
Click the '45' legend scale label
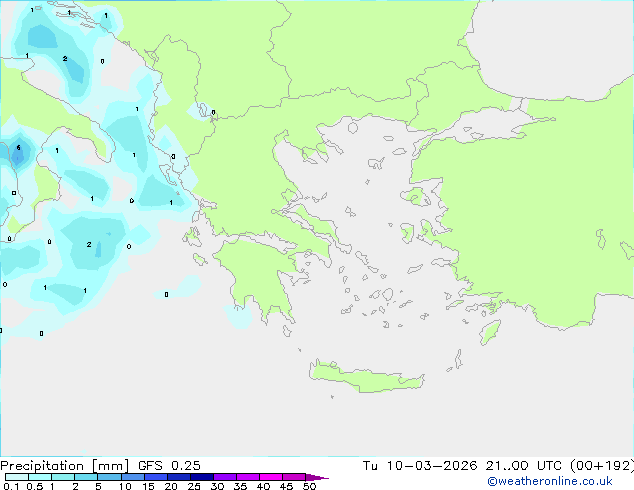(286, 486)
